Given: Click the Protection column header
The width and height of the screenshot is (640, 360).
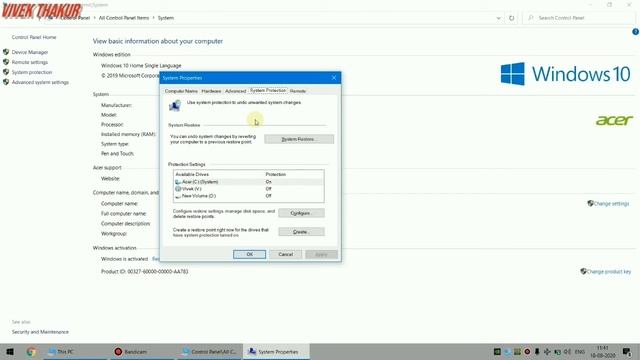Looking at the screenshot, I should click(276, 174).
